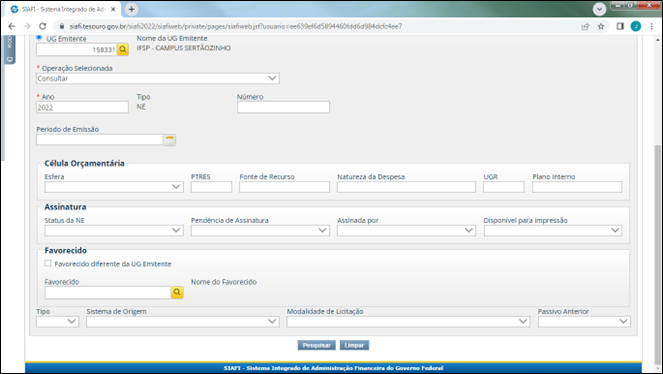
Task: Click into the Número field
Action: coord(283,107)
